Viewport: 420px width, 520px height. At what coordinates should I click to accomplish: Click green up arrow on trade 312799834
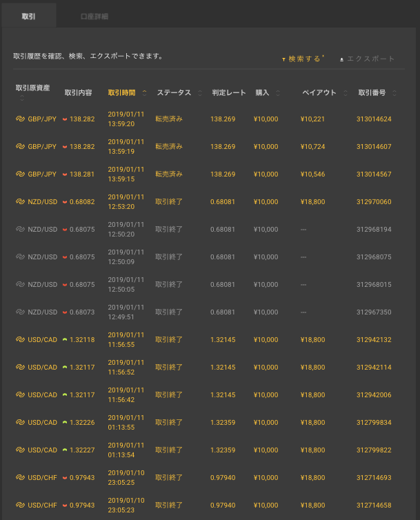(65, 422)
